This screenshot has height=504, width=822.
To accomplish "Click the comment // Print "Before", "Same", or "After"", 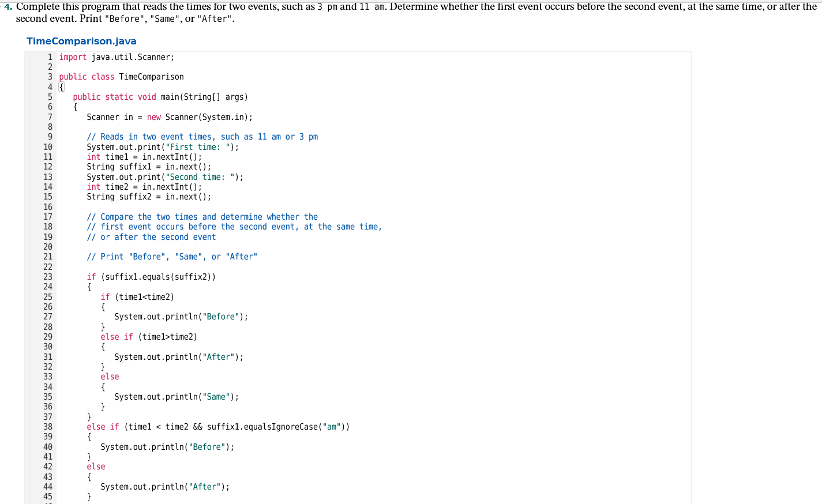I will tap(172, 256).
